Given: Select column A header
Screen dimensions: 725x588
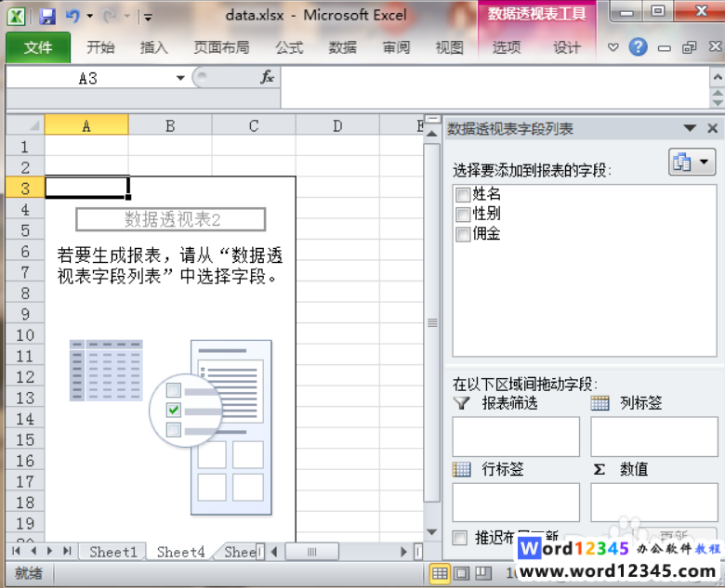Looking at the screenshot, I should pyautogui.click(x=86, y=125).
